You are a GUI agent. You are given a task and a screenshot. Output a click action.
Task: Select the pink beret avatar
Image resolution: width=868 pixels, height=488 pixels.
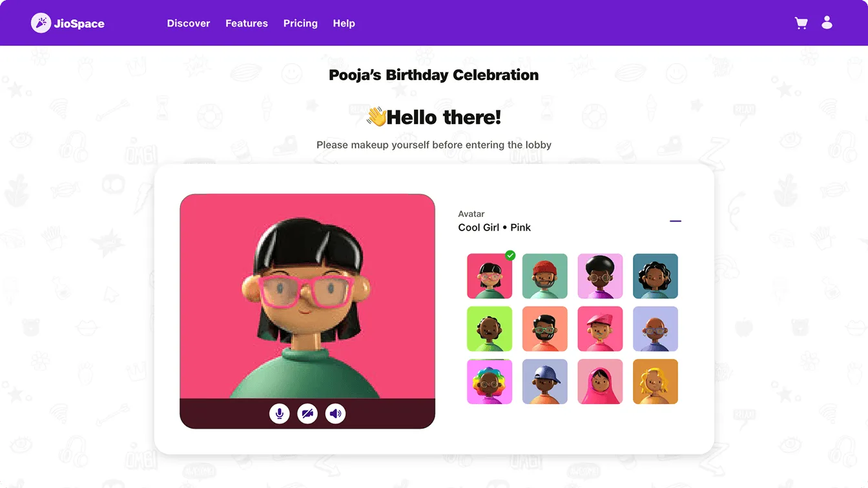click(600, 329)
